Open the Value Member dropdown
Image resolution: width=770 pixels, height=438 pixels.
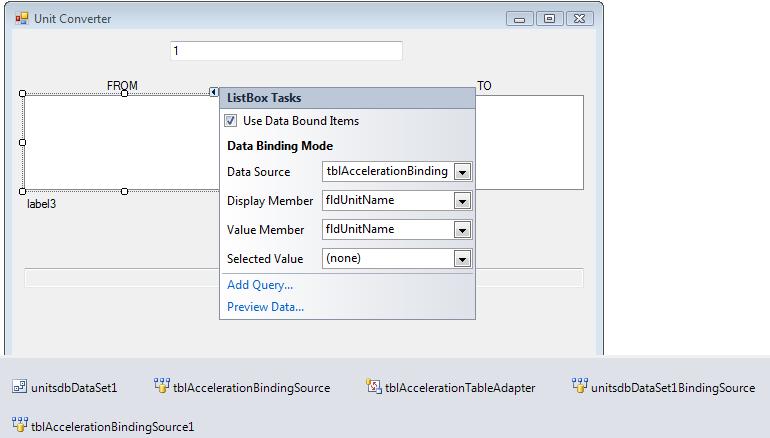(462, 230)
